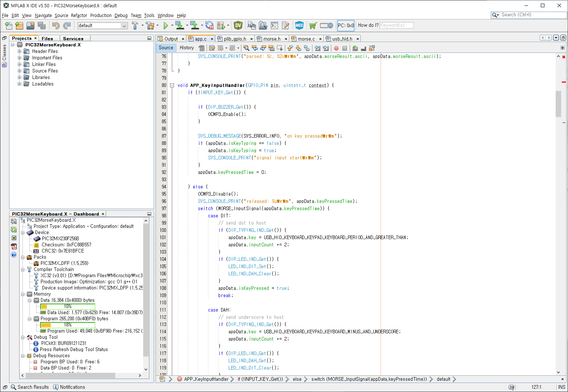Screen dimensions: 568x392
Task: Open the Refactor menu
Action: (x=79, y=16)
